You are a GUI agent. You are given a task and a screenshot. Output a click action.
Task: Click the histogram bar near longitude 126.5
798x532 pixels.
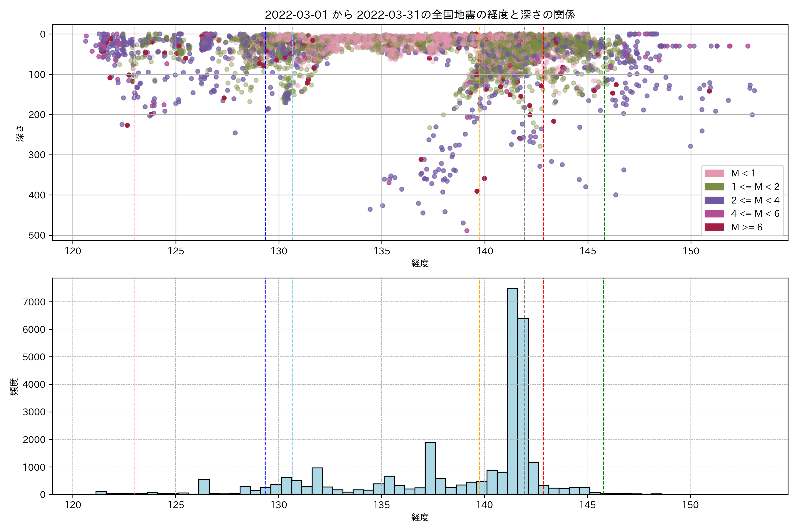click(x=204, y=487)
